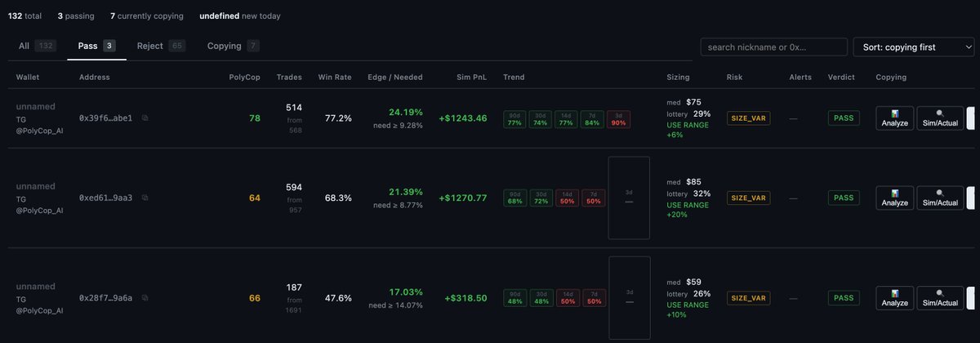Viewport: 980px width, 343px height.
Task: Click the 7d 84% trend badge
Action: [x=593, y=119]
